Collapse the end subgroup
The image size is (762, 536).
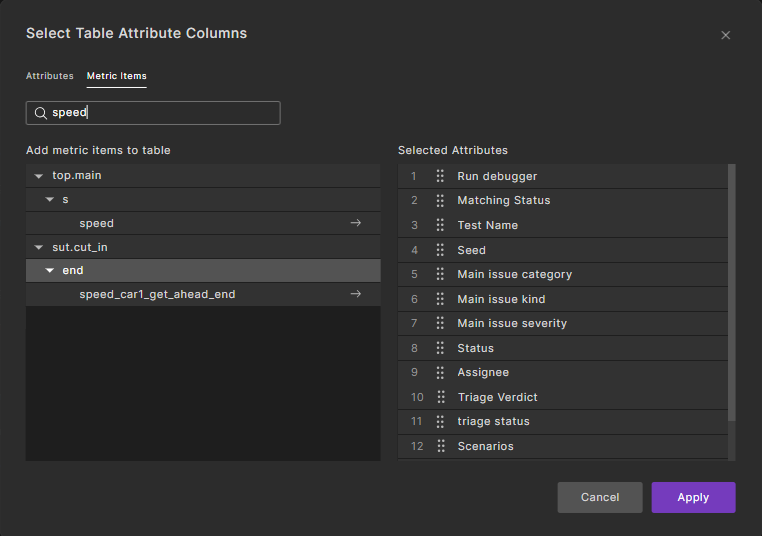(x=50, y=271)
